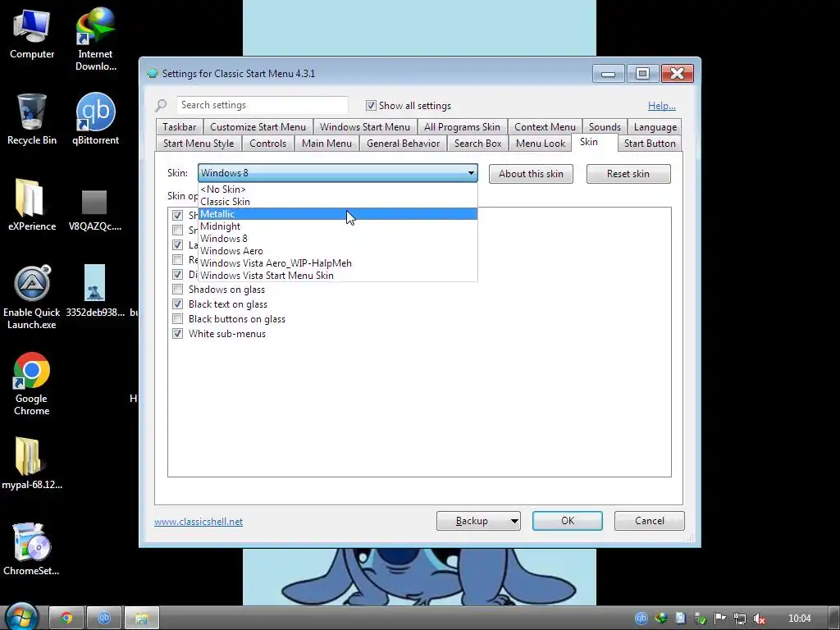Choose Windows 8 in the skin list
840x630 pixels.
337,239
